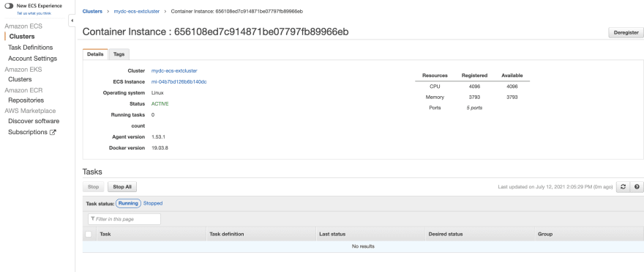Check the select-all tasks checkbox
The width and height of the screenshot is (644, 272).
pos(89,234)
